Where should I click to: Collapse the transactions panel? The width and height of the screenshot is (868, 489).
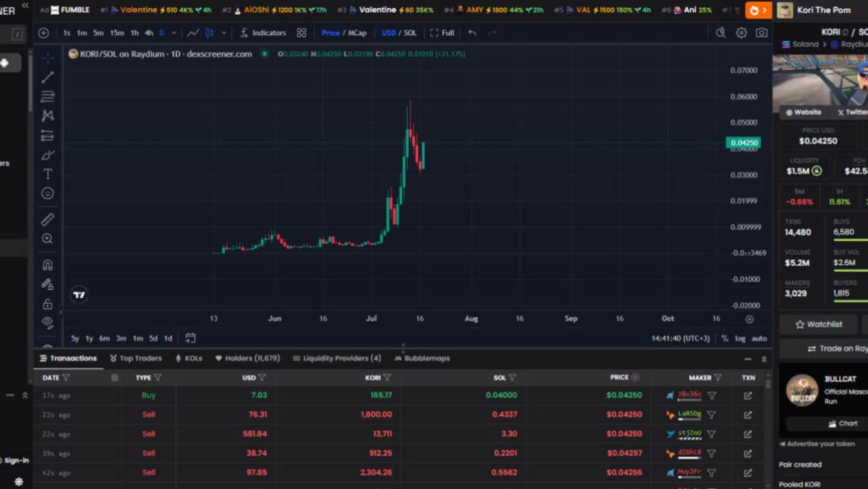748,359
